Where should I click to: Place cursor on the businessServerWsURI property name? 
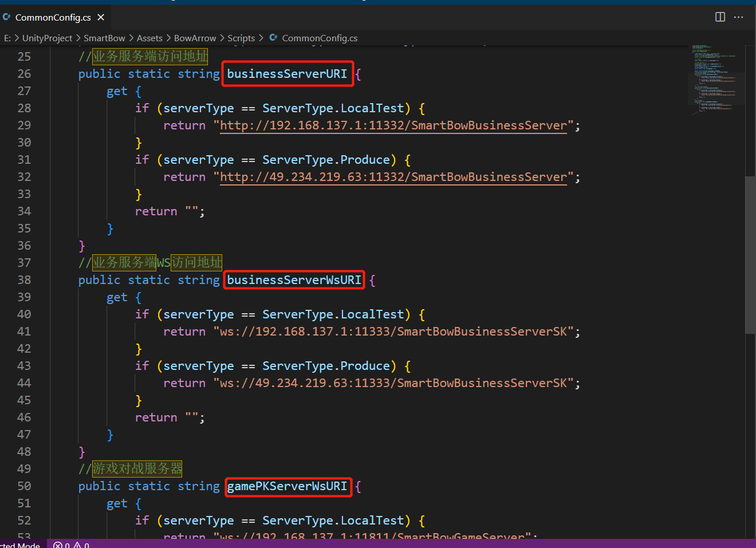pyautogui.click(x=294, y=280)
